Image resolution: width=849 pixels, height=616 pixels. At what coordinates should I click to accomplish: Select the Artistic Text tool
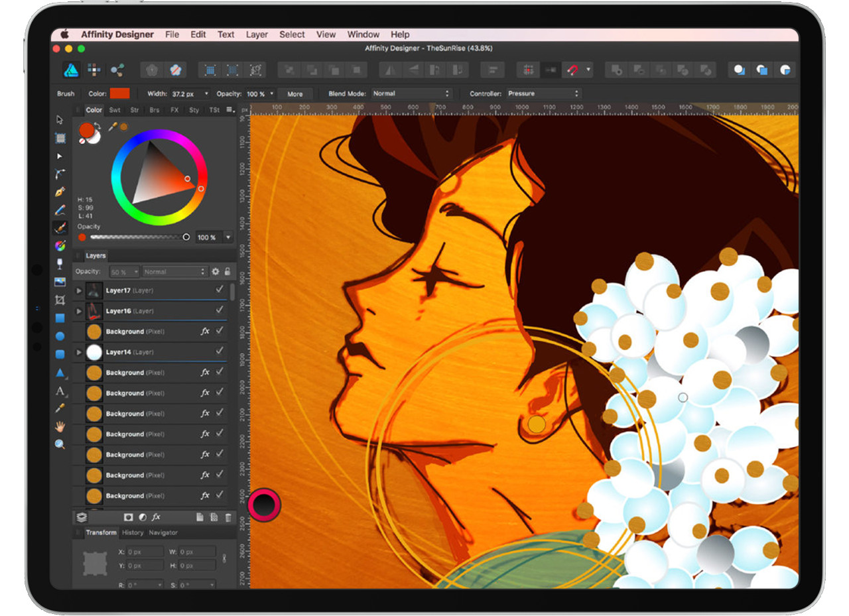click(60, 391)
